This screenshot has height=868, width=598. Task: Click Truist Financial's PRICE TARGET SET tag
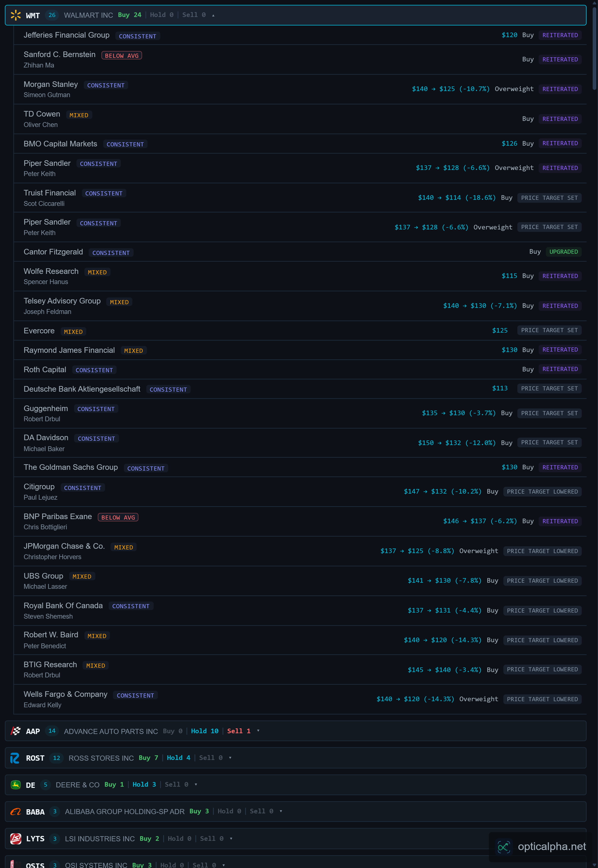point(549,198)
